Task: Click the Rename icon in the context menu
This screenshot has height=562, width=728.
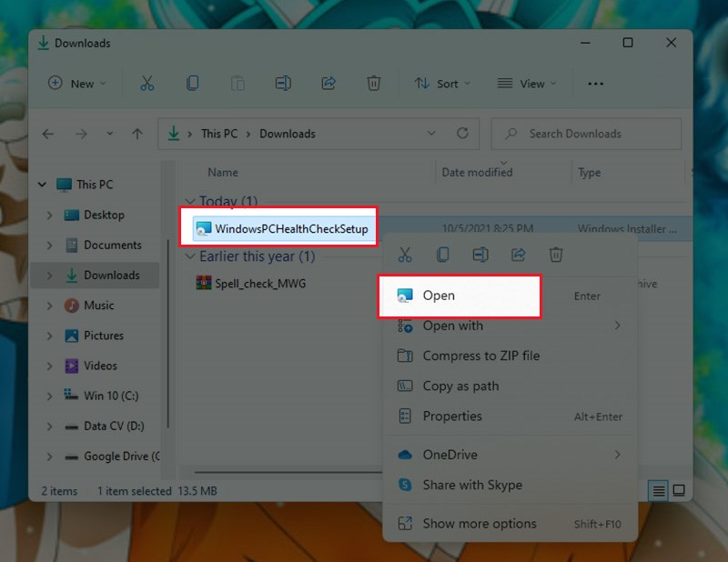Action: [480, 255]
